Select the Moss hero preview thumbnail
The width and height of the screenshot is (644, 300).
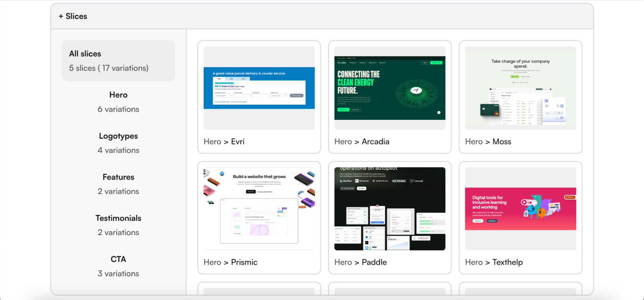pyautogui.click(x=520, y=88)
